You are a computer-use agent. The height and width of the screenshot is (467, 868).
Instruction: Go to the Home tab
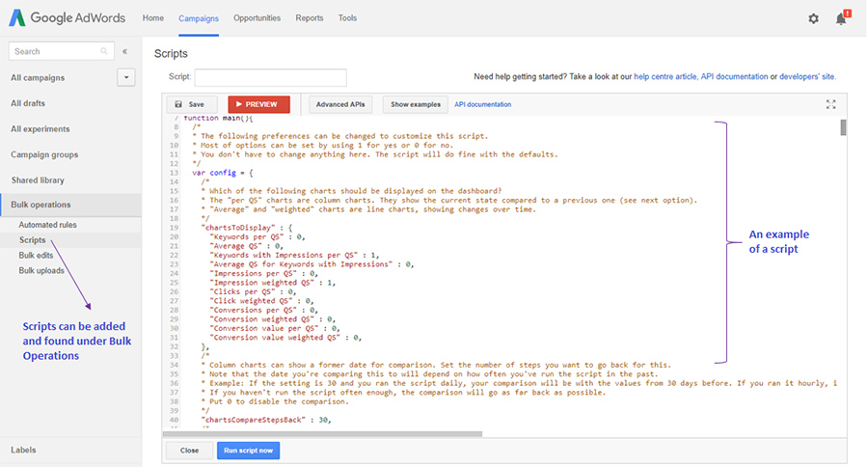[x=152, y=18]
